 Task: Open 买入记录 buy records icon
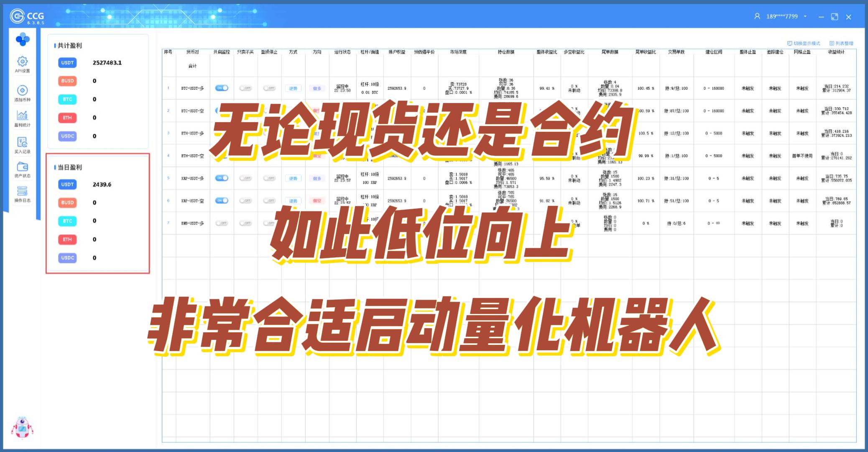(22, 142)
